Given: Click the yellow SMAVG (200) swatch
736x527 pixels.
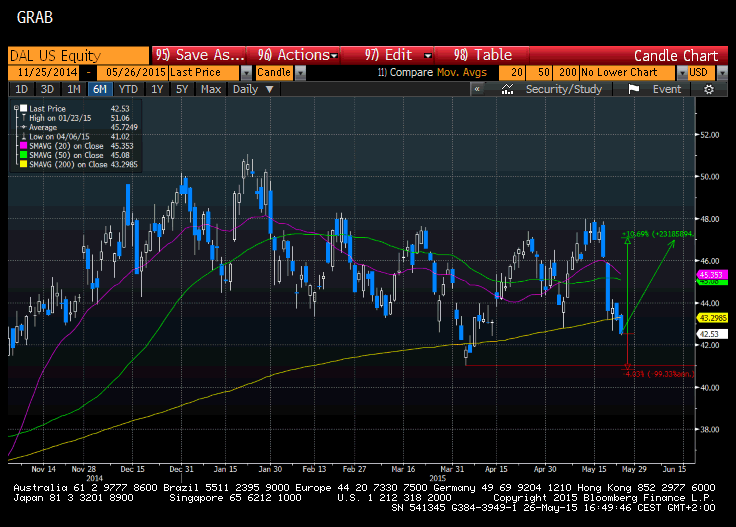Looking at the screenshot, I should coord(23,164).
